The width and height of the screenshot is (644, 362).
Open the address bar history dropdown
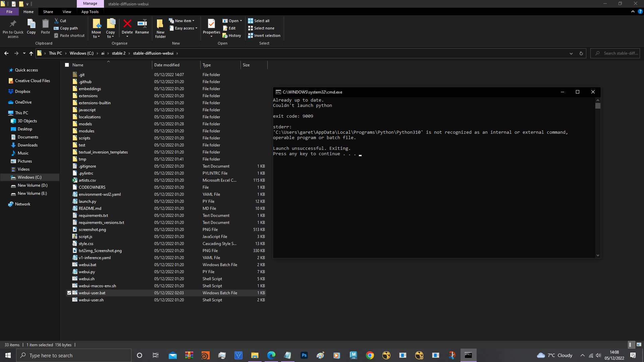click(571, 53)
